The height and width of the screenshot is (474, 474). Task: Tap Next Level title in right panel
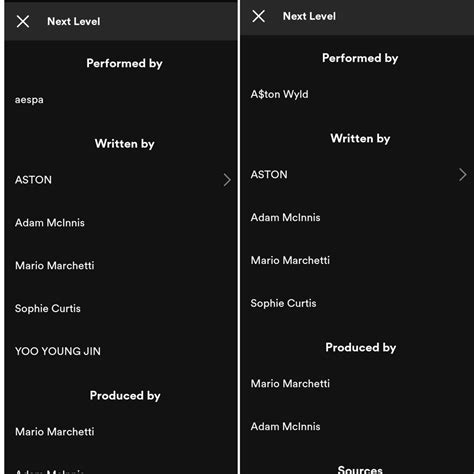pyautogui.click(x=309, y=16)
